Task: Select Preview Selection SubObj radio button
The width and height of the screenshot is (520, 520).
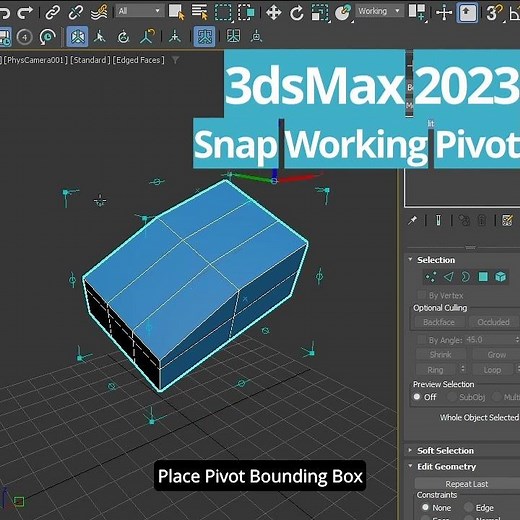Action: click(452, 397)
